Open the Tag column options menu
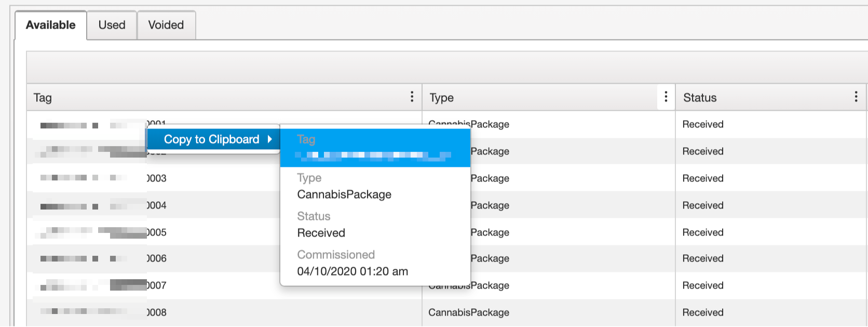 412,97
